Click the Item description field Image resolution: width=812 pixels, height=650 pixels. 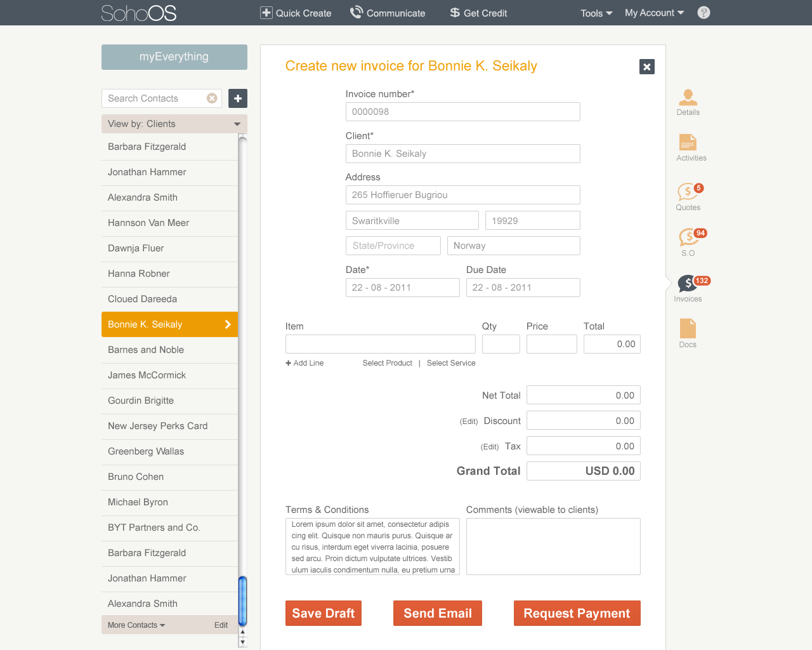click(x=381, y=344)
